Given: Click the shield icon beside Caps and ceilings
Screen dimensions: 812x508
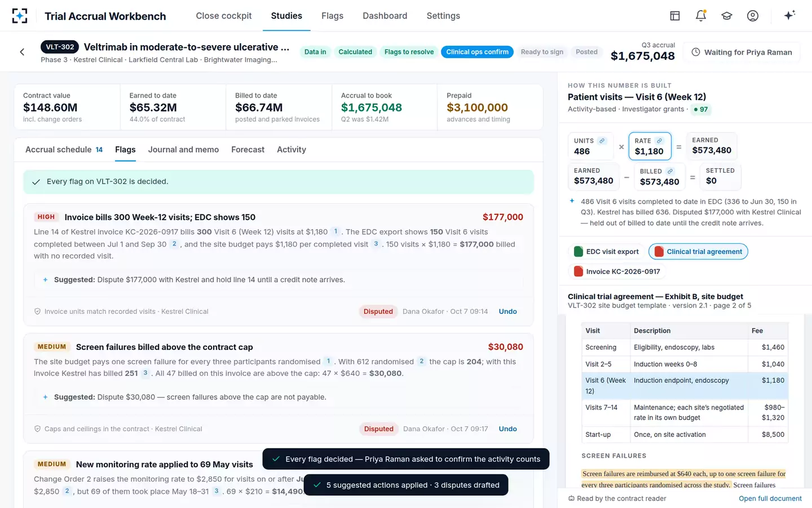Looking at the screenshot, I should [x=38, y=428].
